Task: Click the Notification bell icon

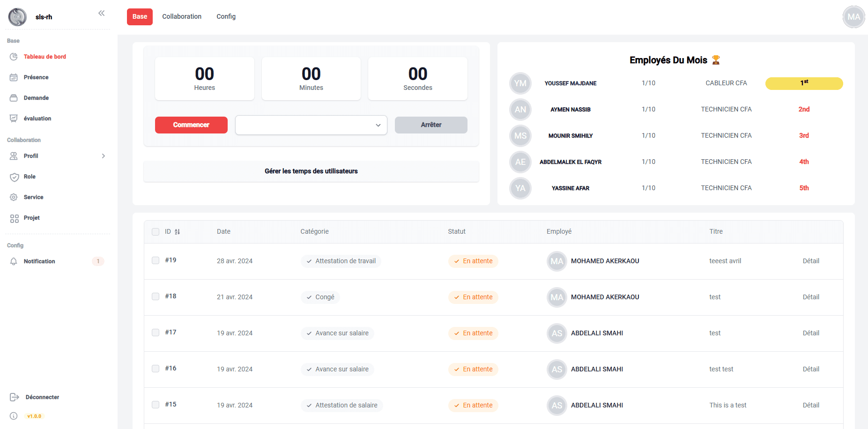Action: (14, 261)
